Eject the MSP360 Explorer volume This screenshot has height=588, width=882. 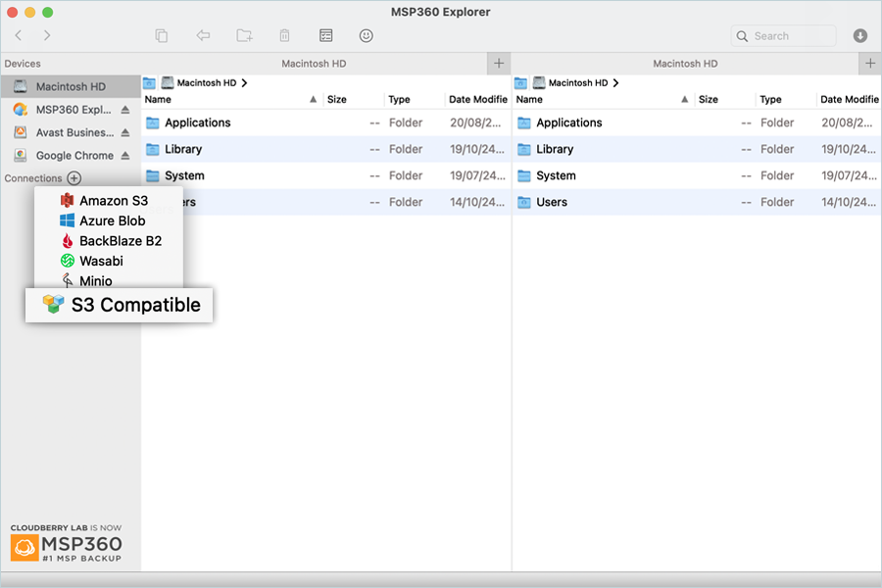[125, 110]
